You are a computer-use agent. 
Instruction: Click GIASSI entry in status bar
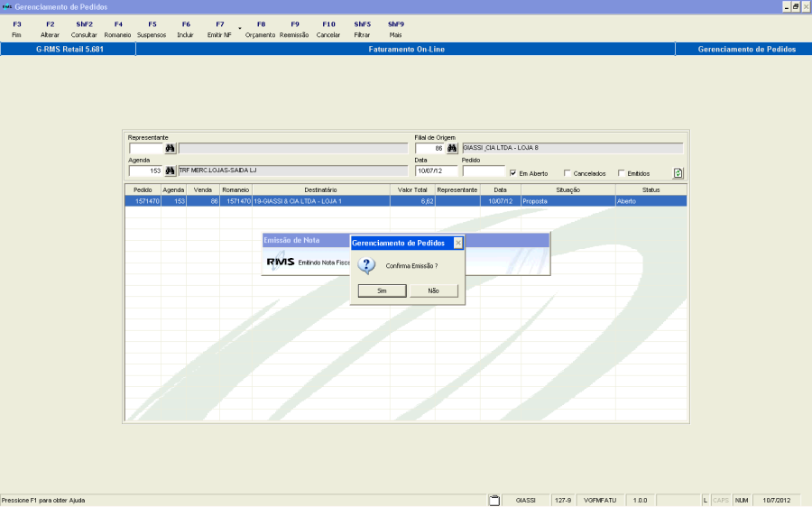(526, 501)
